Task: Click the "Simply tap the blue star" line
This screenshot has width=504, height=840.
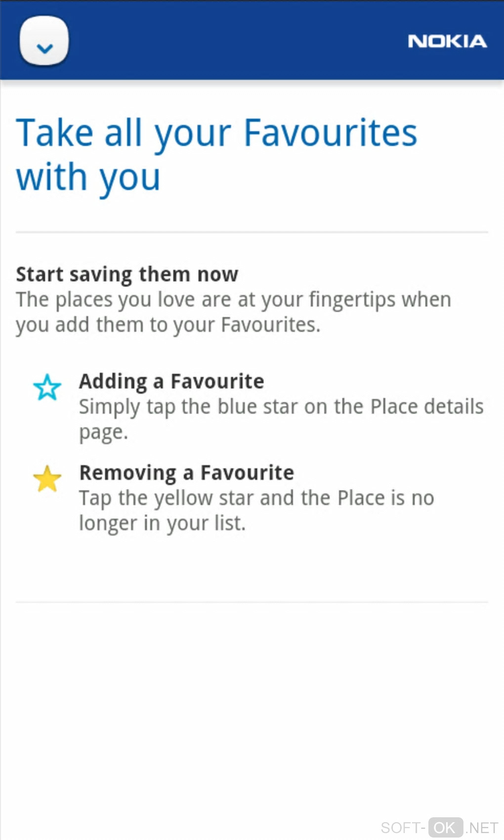Action: 281,407
